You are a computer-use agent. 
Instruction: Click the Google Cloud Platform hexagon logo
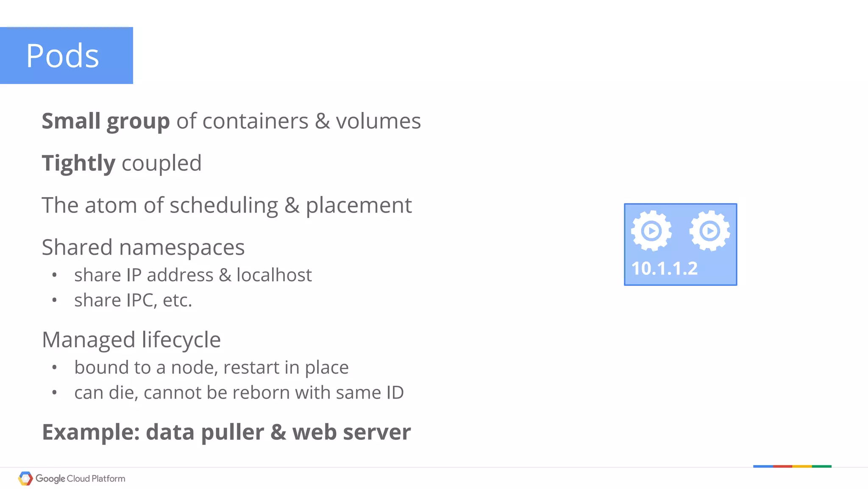[x=25, y=478]
